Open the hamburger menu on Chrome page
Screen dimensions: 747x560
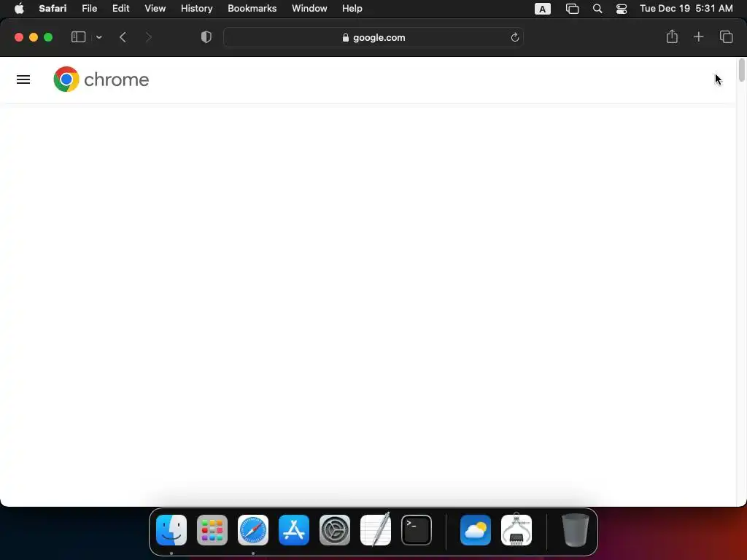coord(23,79)
